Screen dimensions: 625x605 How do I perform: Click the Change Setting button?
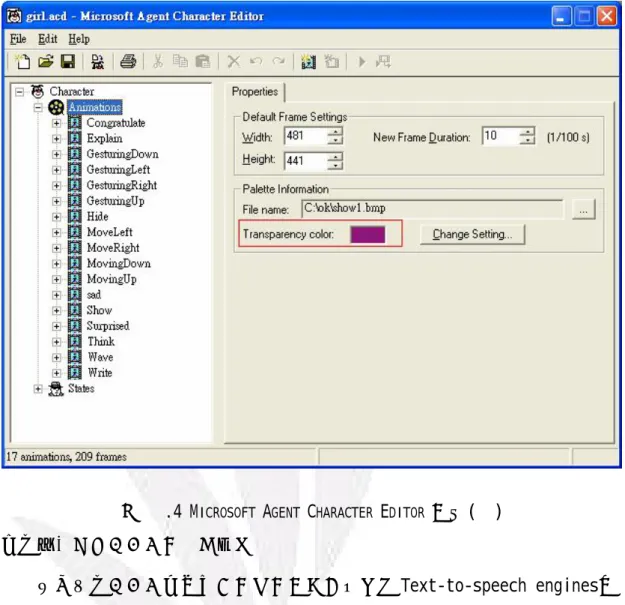[472, 234]
